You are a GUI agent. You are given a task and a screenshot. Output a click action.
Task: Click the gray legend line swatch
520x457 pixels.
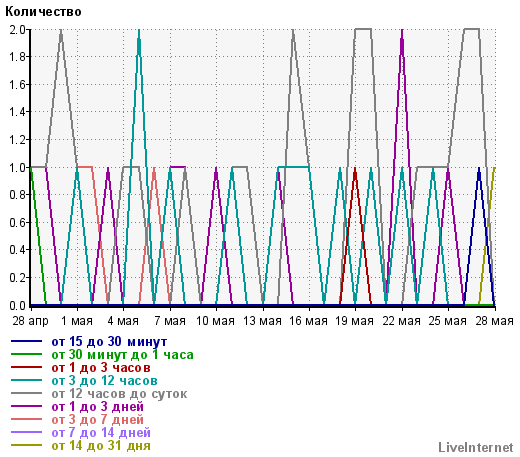[26, 393]
